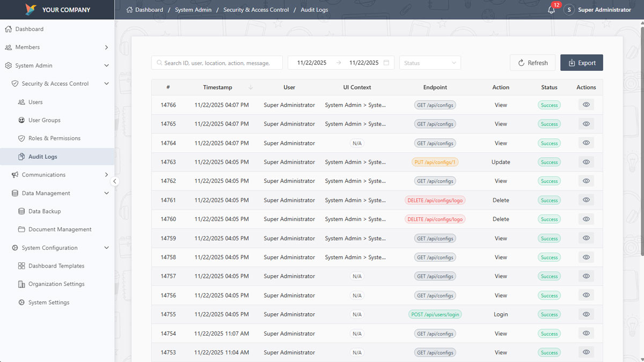Click Login action in row 14755
The height and width of the screenshot is (362, 644).
coord(501,314)
